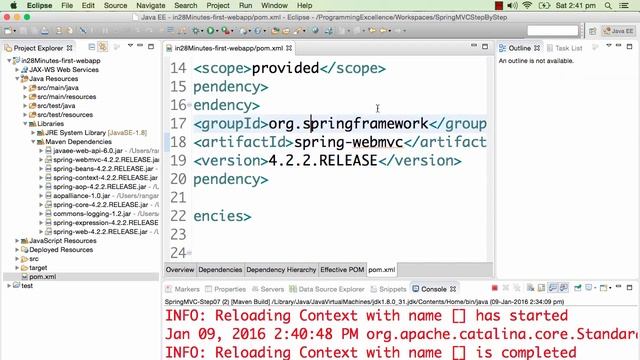Click the New wizard toolbar icon
640x360 pixels.
pos(8,31)
